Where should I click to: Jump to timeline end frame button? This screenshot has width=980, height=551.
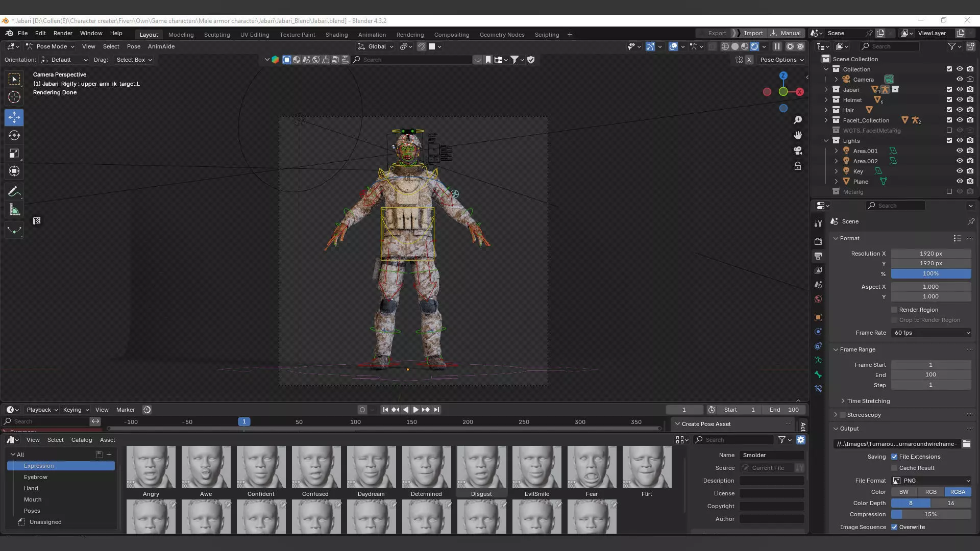[x=436, y=410]
